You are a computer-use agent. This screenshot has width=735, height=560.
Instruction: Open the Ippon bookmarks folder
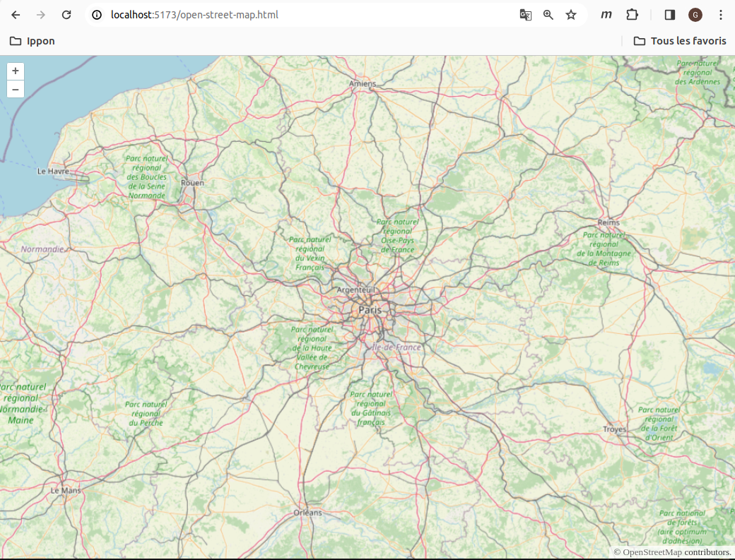coord(33,41)
